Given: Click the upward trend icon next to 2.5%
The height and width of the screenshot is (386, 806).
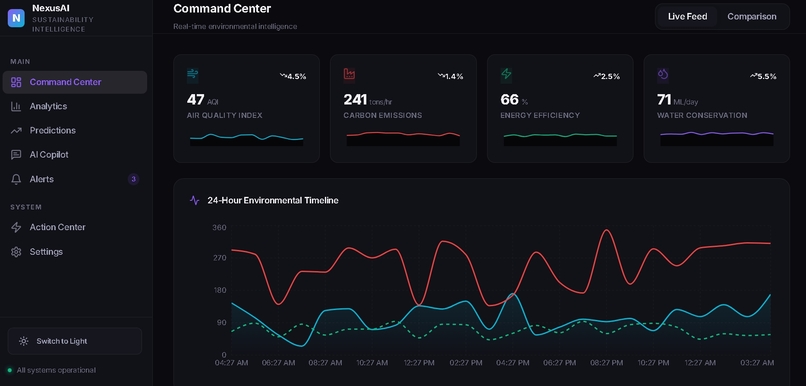Looking at the screenshot, I should (x=597, y=76).
